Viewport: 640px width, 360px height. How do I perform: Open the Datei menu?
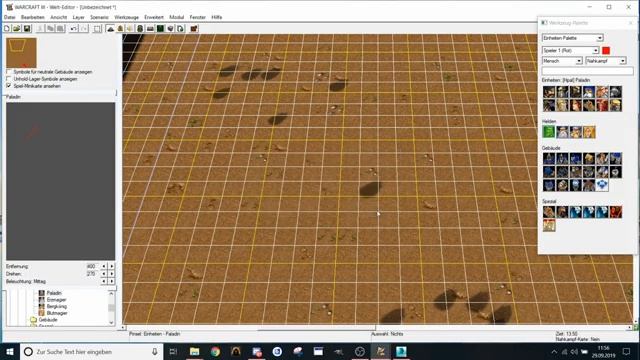click(9, 17)
